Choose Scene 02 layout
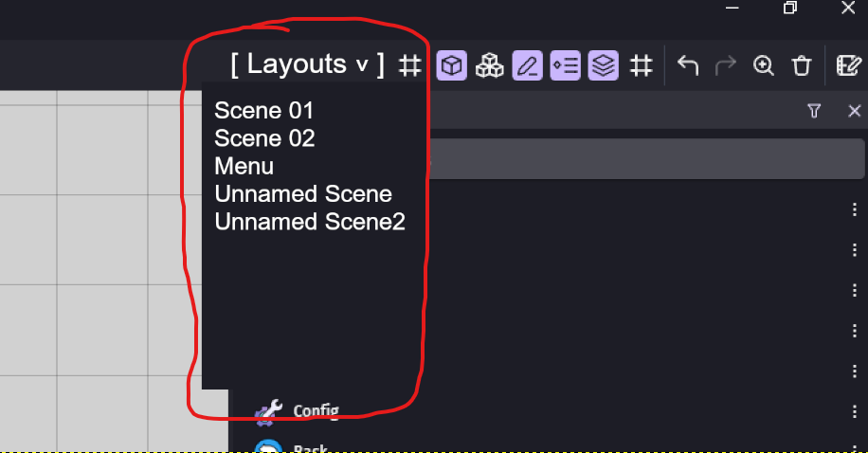Image resolution: width=868 pixels, height=453 pixels. 264,138
